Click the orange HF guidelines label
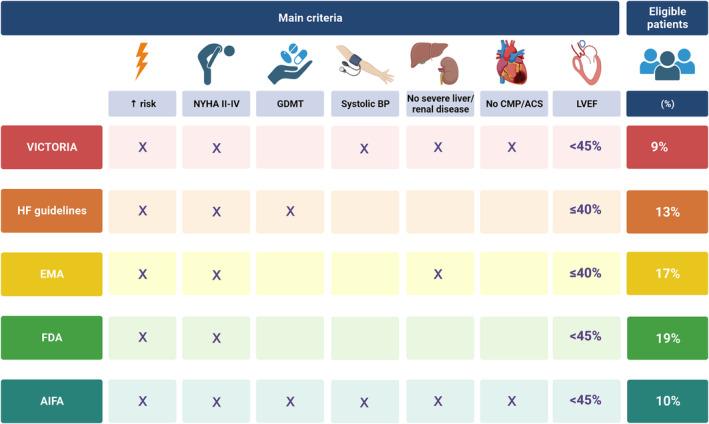 [51, 210]
